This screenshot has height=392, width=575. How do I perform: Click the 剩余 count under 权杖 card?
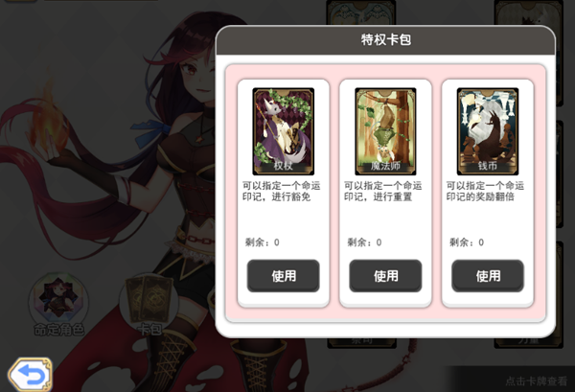click(x=263, y=242)
